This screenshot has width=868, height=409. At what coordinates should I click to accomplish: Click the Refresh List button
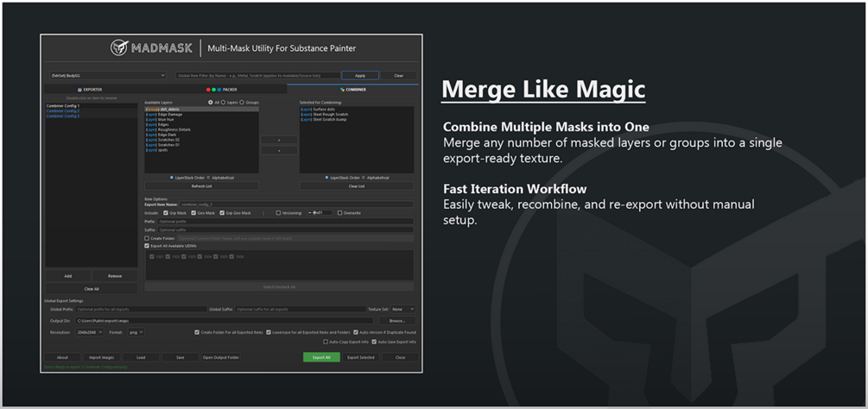tap(201, 186)
